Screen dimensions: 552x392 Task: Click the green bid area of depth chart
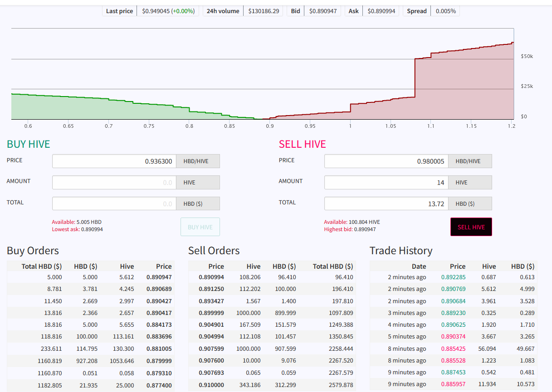(x=91, y=109)
